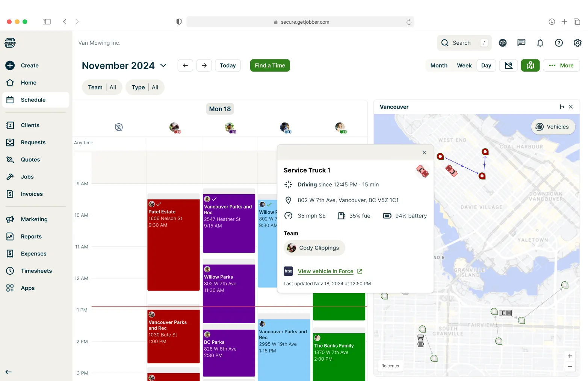Click the red Service Truck on map
This screenshot has height=381, width=588.
451,171
